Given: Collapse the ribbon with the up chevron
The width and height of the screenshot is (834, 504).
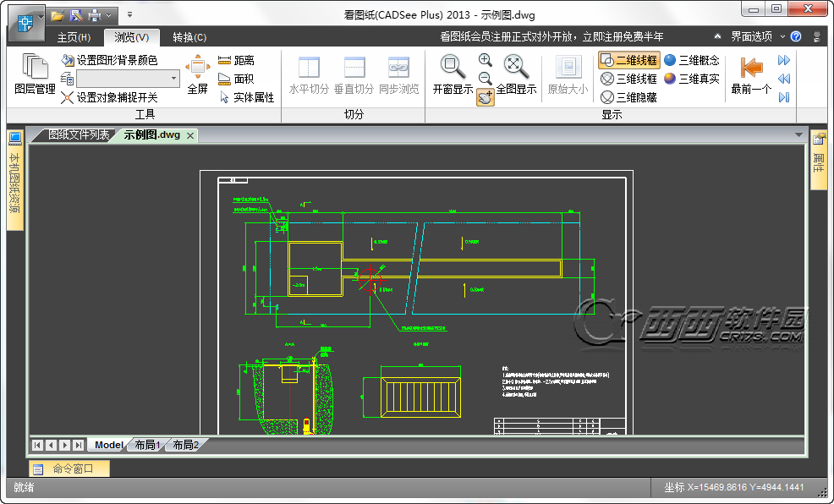Looking at the screenshot, I should [717, 36].
